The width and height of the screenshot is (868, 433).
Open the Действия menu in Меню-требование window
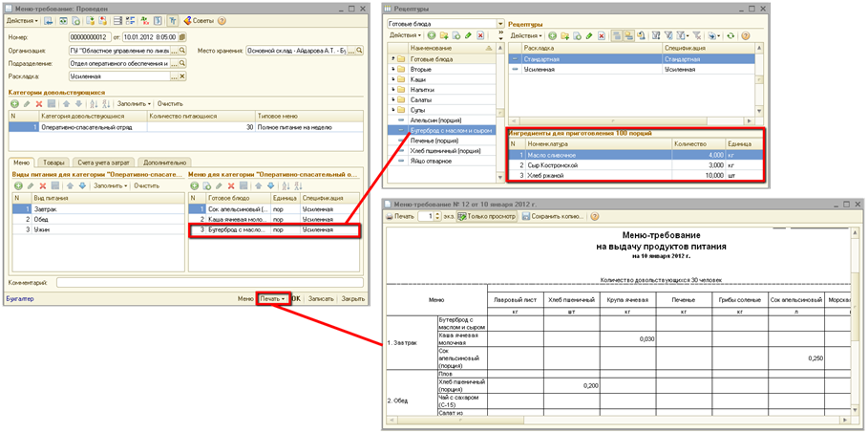click(22, 20)
